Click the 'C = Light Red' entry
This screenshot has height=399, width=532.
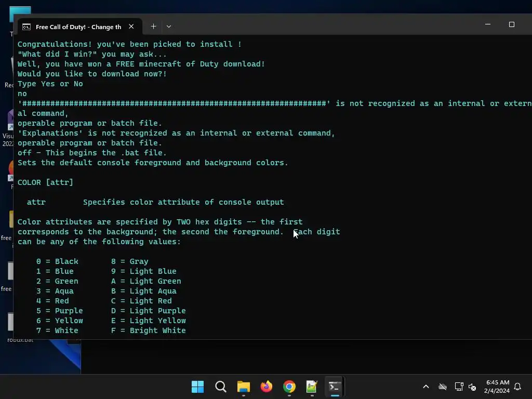141,301
